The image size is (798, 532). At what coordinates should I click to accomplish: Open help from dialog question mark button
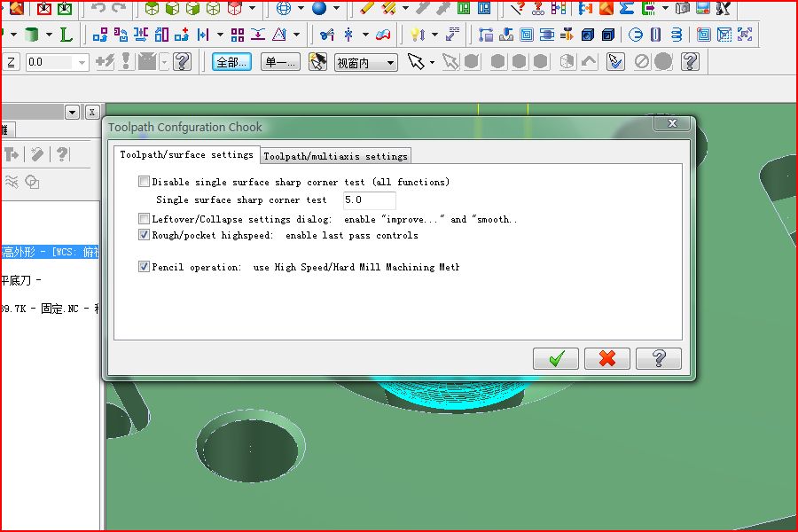pos(659,359)
